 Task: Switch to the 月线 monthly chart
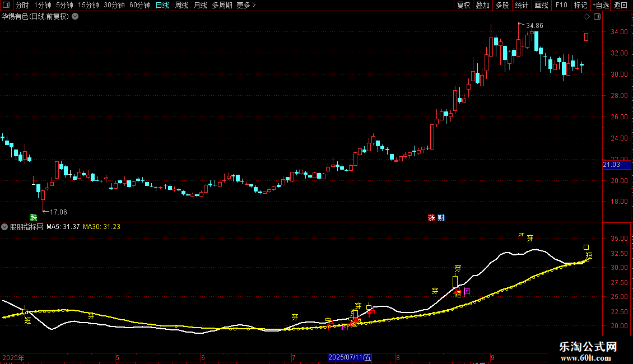(x=200, y=5)
